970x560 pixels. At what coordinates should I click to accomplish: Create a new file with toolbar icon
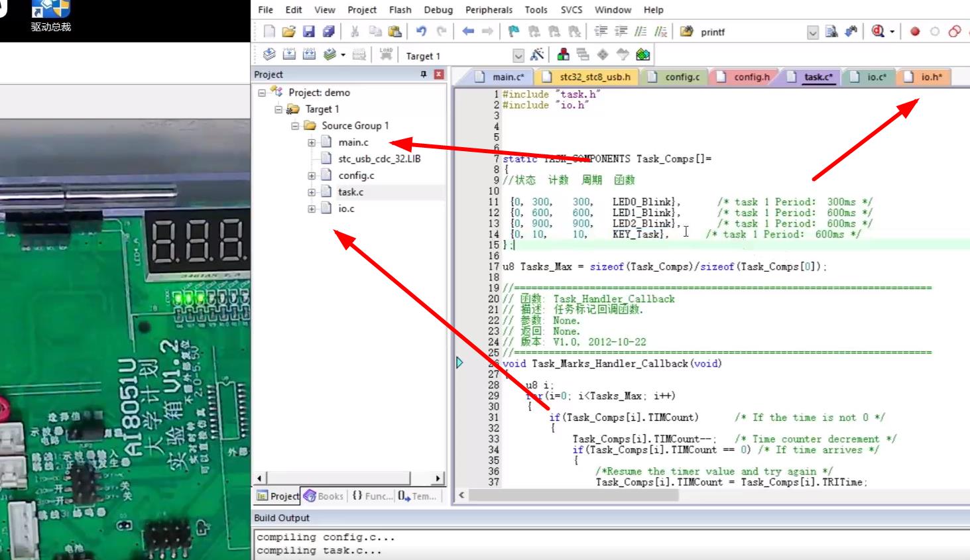point(269,32)
